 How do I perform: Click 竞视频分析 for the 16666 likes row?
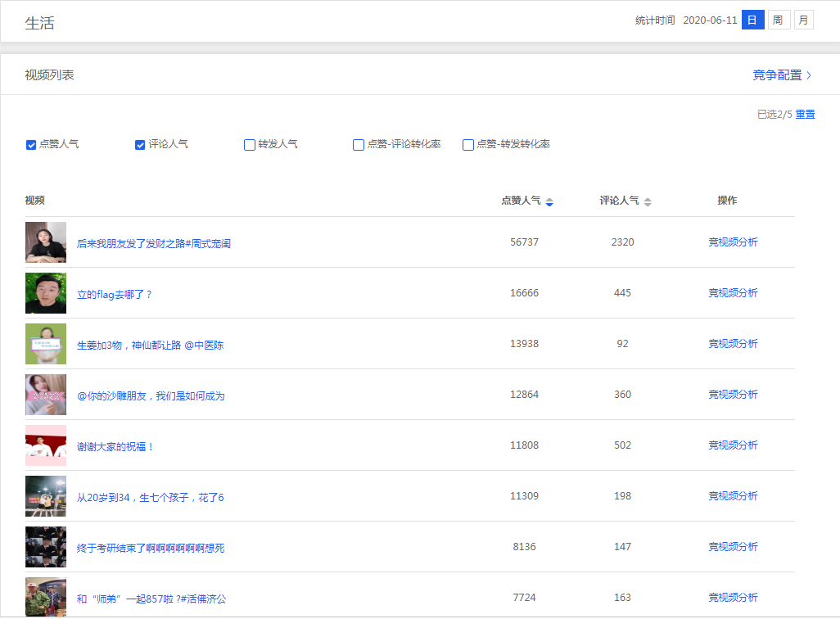pyautogui.click(x=733, y=293)
